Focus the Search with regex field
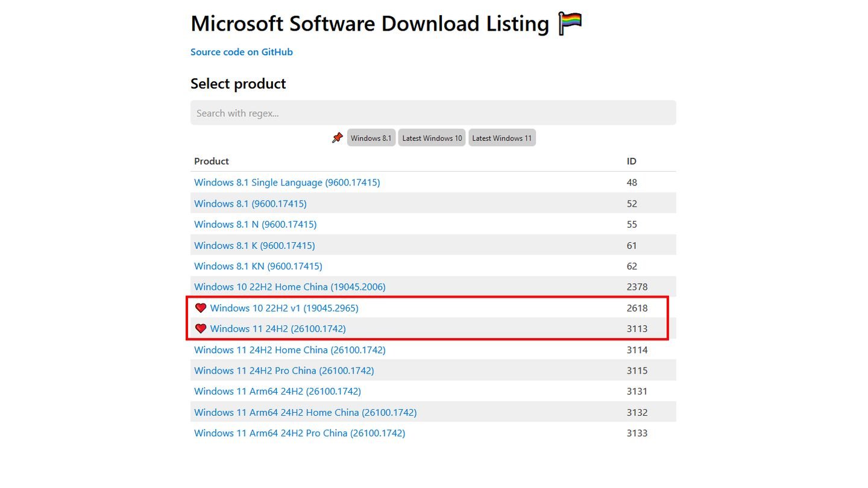This screenshot has height=488, width=868. point(433,113)
